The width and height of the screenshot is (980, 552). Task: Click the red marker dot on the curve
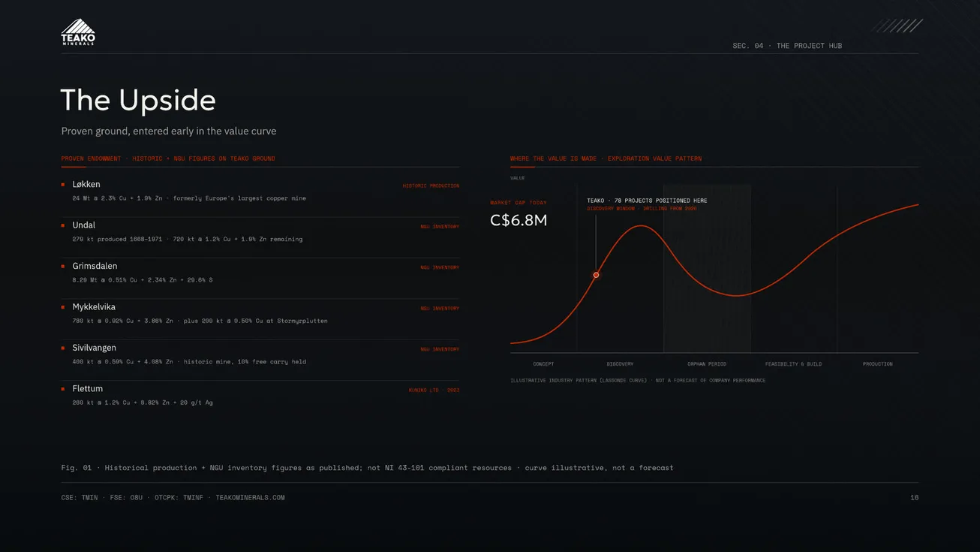597,275
